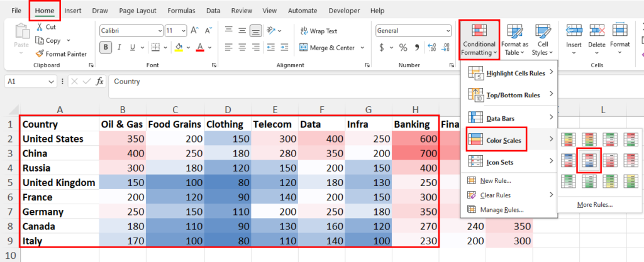Open the Calibri font name dropdown
The width and height of the screenshot is (644, 262).
click(x=160, y=31)
